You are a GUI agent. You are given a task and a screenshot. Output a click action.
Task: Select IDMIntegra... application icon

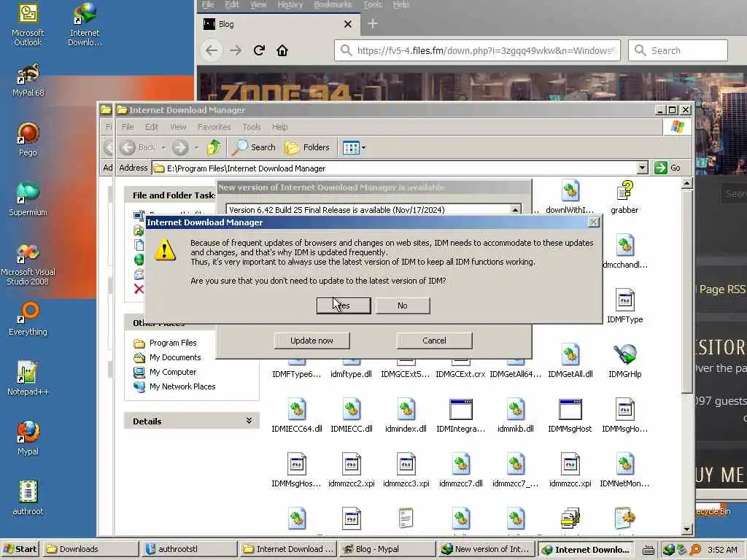click(461, 416)
